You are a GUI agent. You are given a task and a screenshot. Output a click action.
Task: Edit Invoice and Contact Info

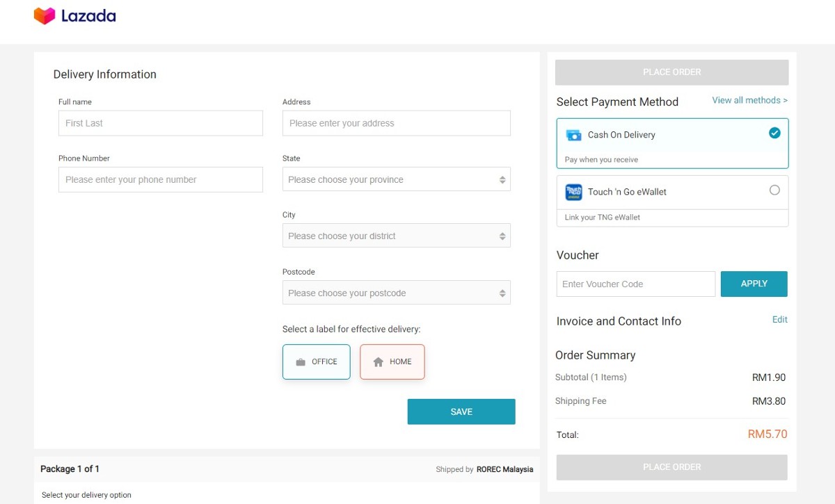(x=779, y=320)
